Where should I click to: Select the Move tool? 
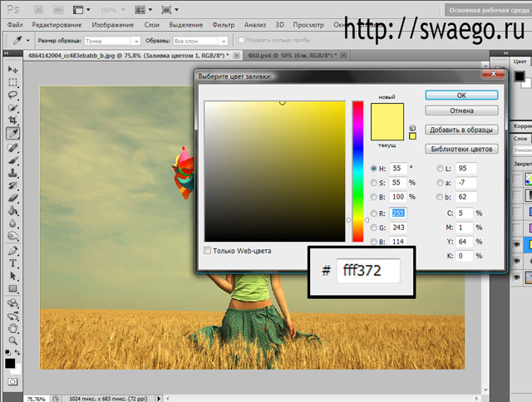pos(13,70)
